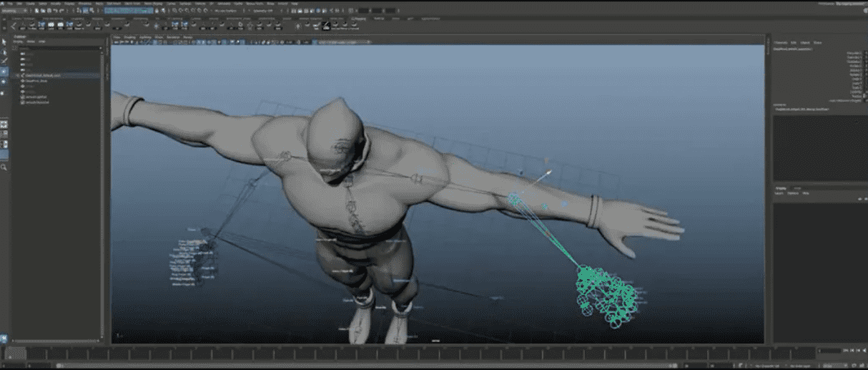868x370 pixels.
Task: Open the Windows menu
Action: (84, 4)
